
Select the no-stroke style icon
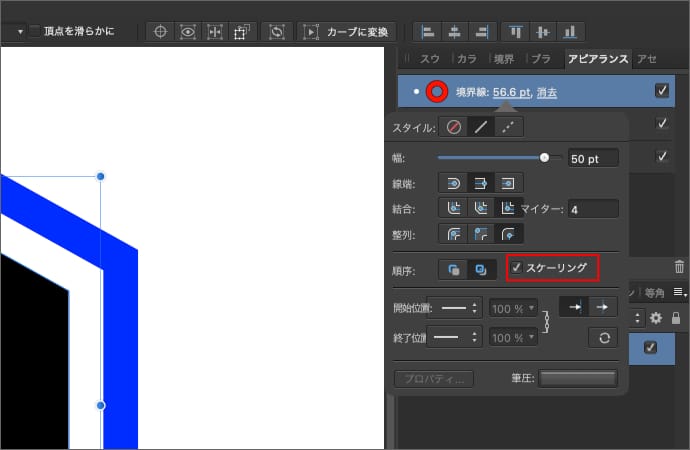(x=454, y=127)
